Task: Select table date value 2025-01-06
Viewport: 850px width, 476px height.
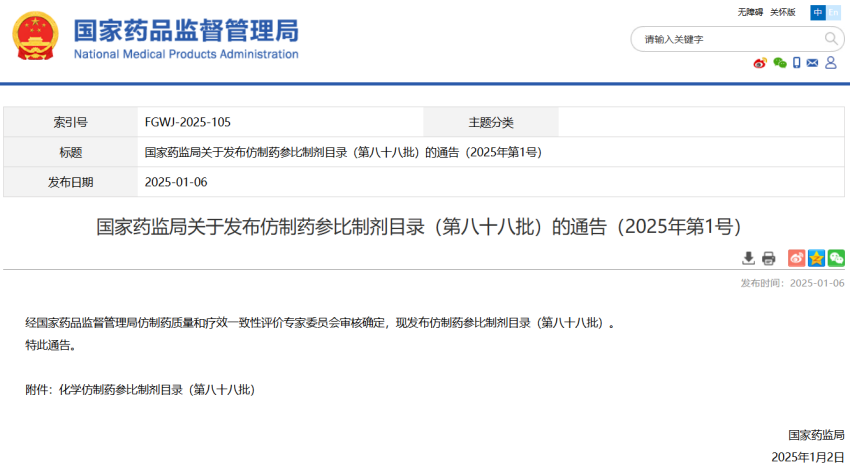Action: (x=176, y=182)
